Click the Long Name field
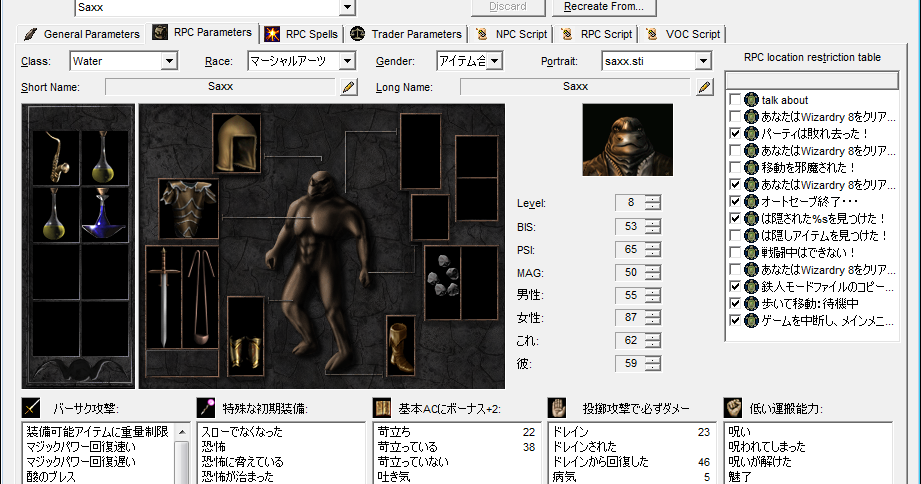The width and height of the screenshot is (921, 484). [575, 87]
